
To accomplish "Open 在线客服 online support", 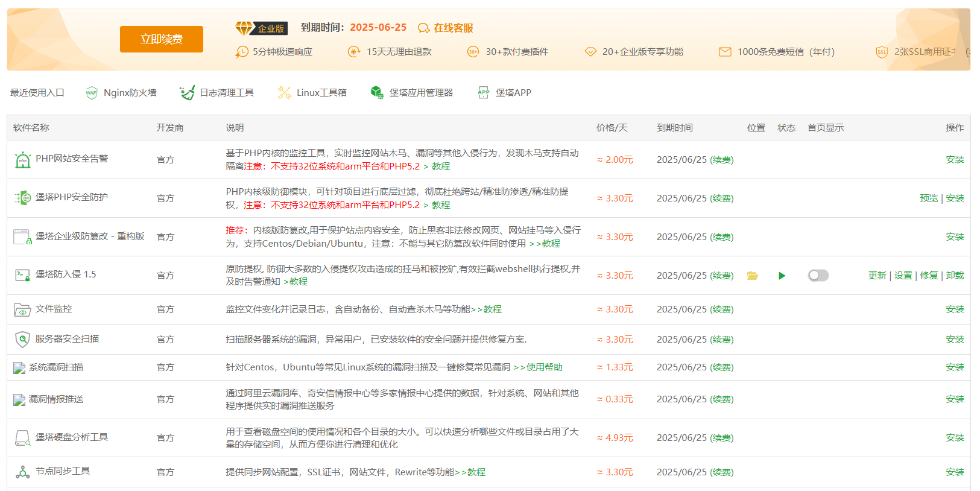I will [446, 28].
